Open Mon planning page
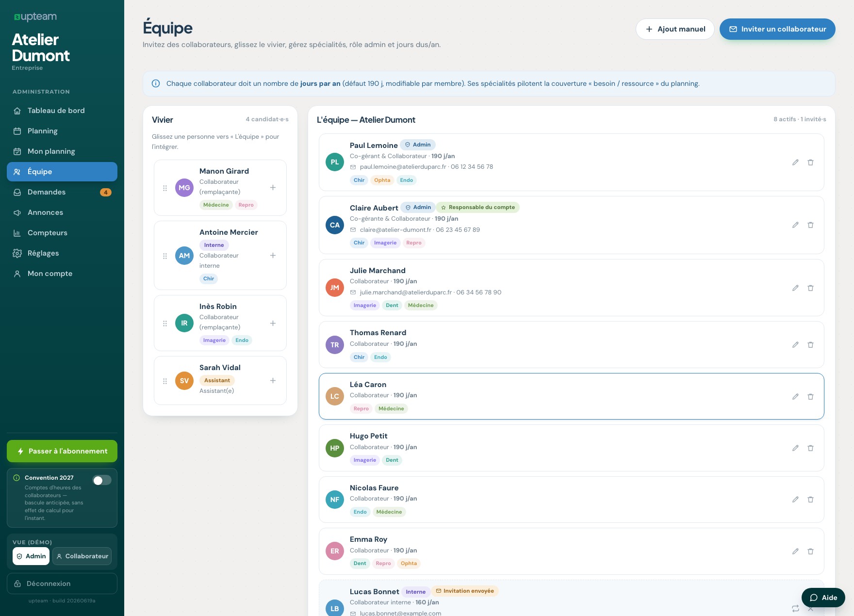854x616 pixels. [62, 151]
